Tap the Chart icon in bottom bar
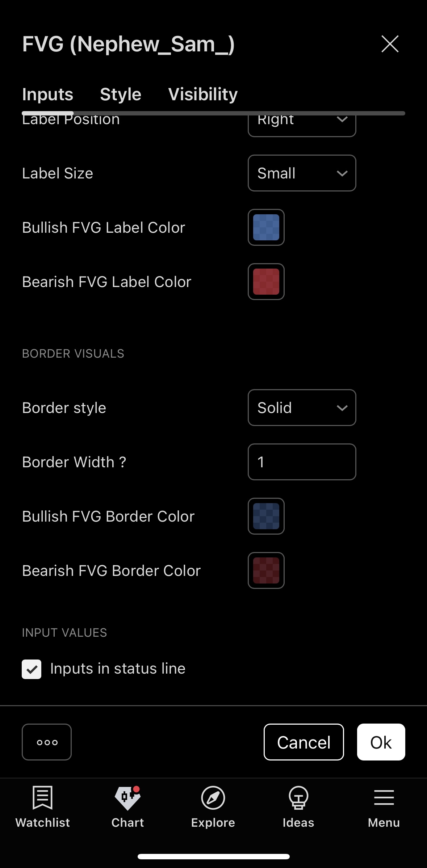This screenshot has width=427, height=868. pyautogui.click(x=127, y=797)
